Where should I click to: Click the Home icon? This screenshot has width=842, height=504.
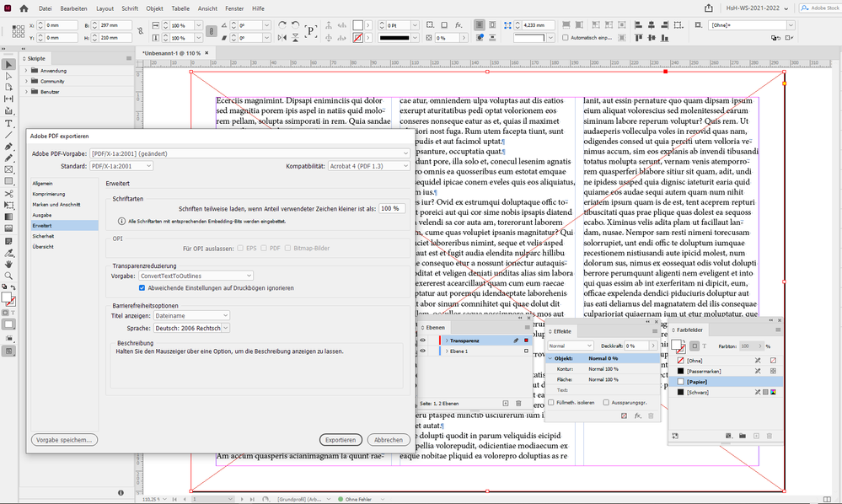point(24,8)
